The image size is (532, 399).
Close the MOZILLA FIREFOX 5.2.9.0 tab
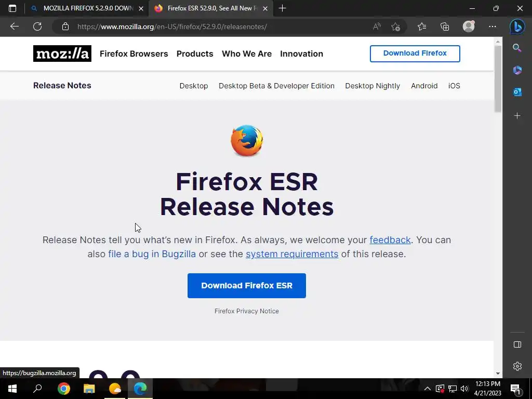(x=141, y=8)
